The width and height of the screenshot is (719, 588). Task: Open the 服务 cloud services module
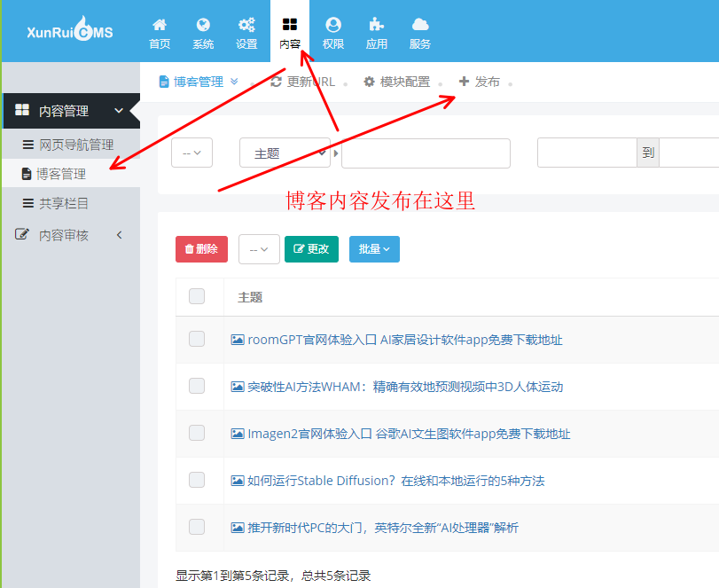tap(419, 31)
